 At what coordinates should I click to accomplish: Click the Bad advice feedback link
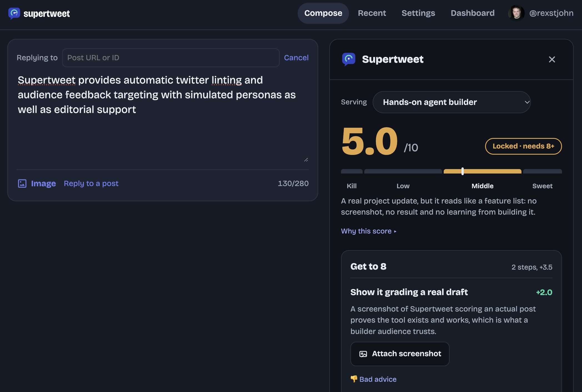pos(378,379)
